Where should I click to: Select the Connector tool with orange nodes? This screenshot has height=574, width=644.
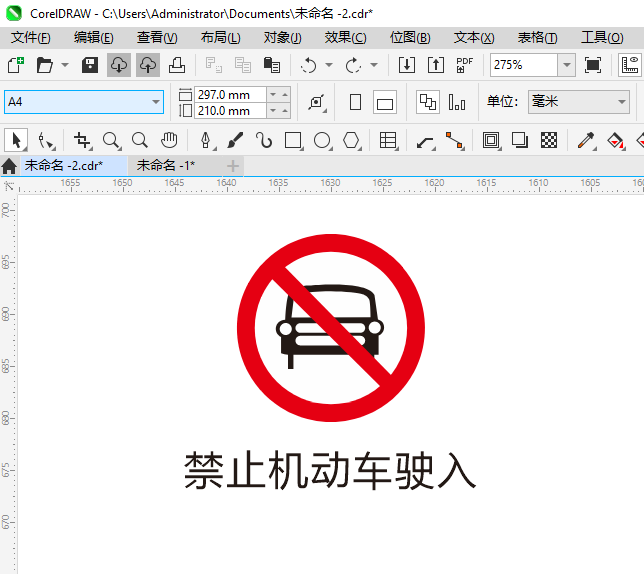click(455, 141)
